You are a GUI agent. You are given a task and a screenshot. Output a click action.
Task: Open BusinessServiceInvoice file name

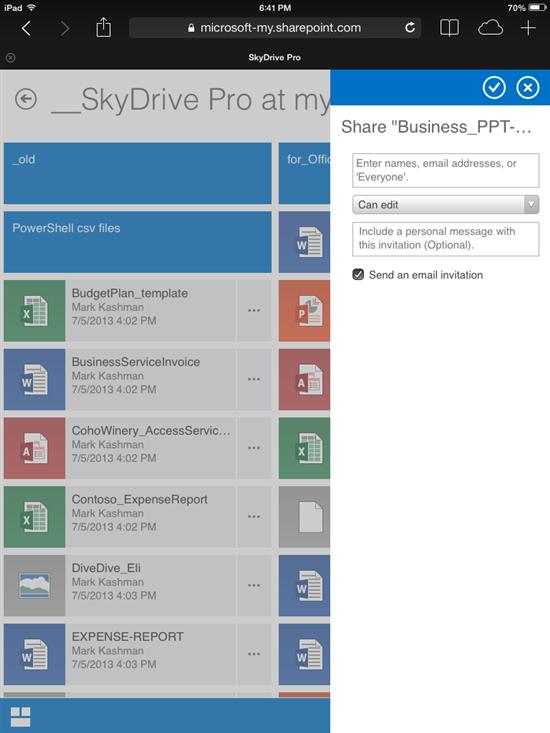point(136,362)
